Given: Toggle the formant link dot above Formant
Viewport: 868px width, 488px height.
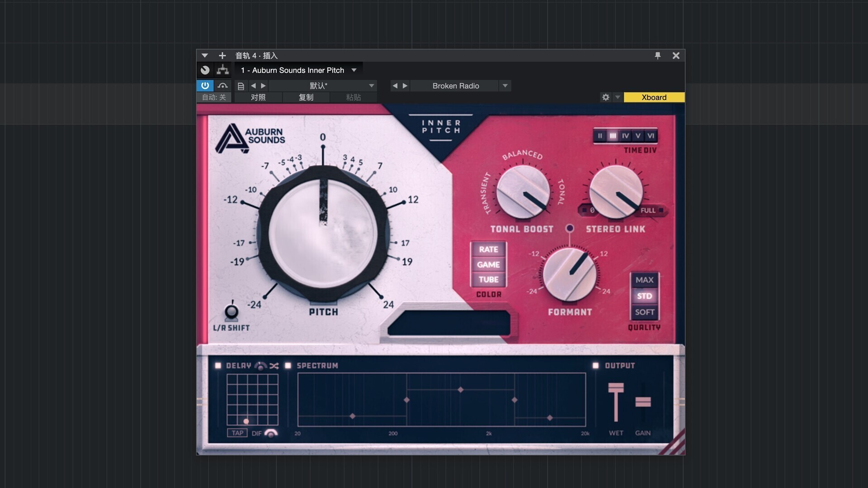Looking at the screenshot, I should [x=570, y=228].
